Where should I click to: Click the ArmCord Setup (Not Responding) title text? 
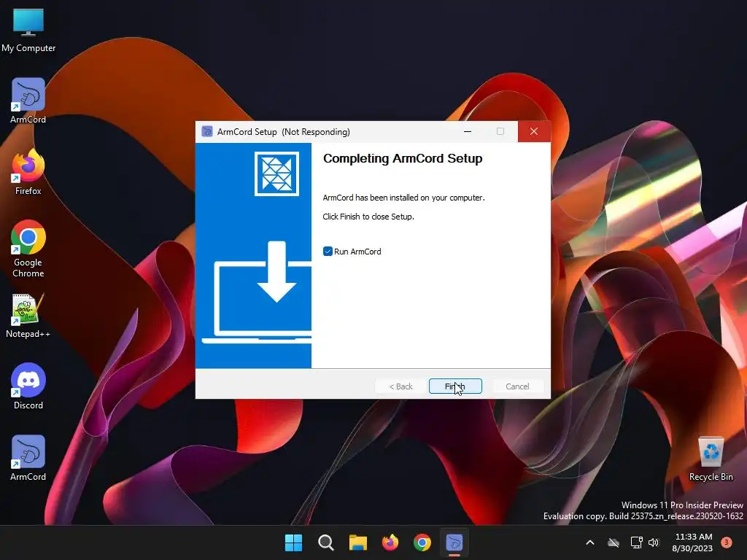[284, 132]
